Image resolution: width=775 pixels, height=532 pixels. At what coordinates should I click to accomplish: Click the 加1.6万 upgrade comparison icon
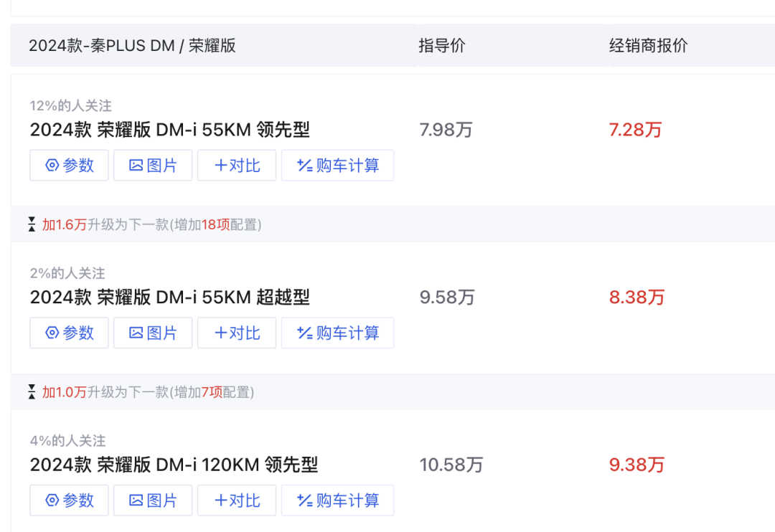point(32,224)
